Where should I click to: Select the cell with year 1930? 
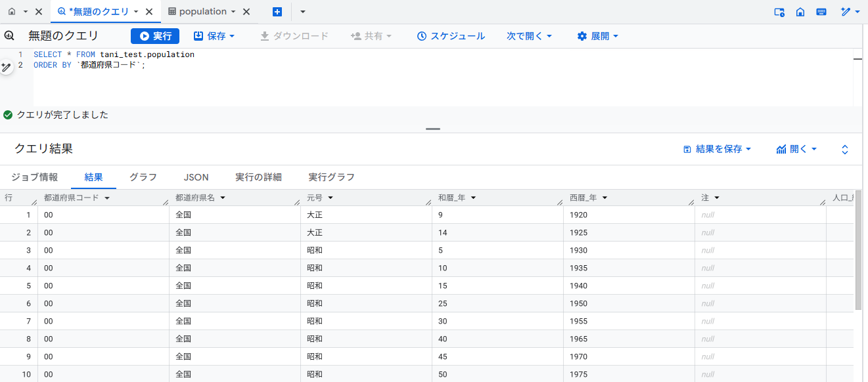pyautogui.click(x=629, y=250)
